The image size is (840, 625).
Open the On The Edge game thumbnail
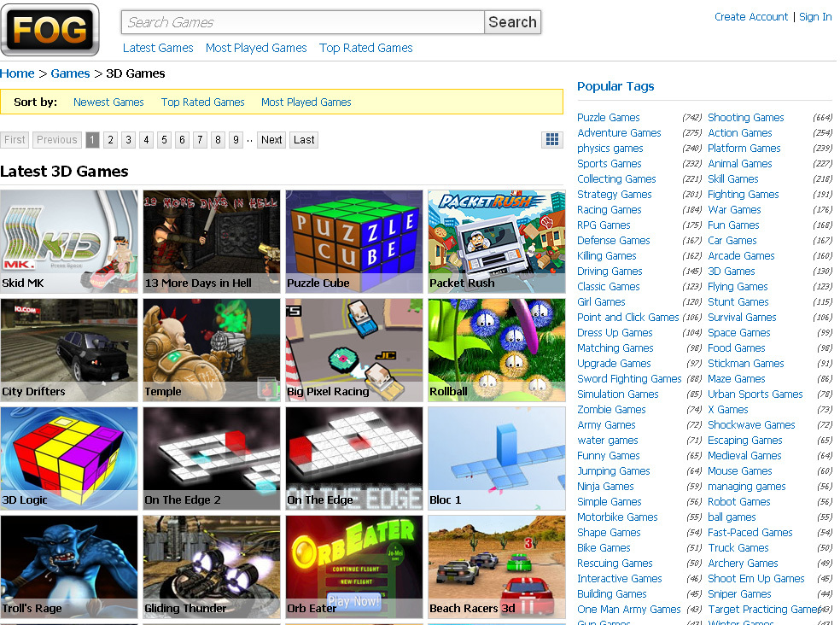pyautogui.click(x=354, y=459)
